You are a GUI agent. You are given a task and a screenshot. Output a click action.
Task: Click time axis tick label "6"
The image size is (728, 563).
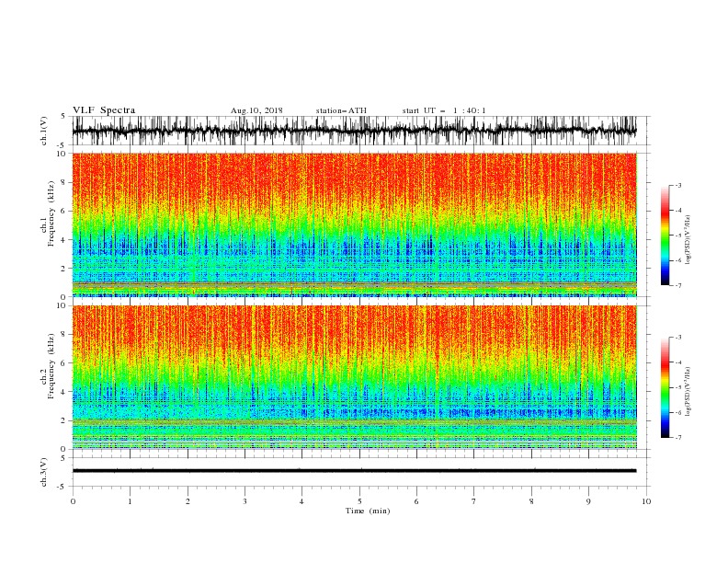pyautogui.click(x=417, y=501)
